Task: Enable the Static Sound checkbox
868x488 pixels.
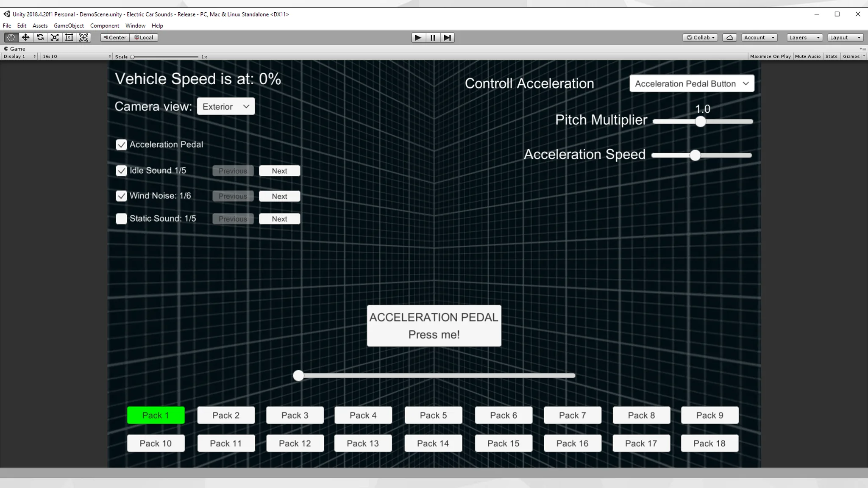Action: tap(121, 219)
